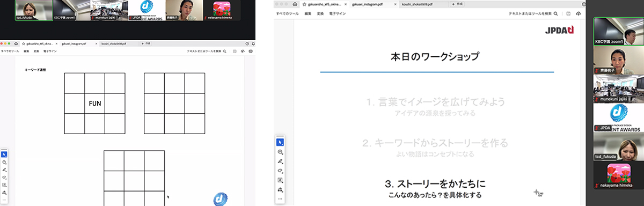Click キーワード連想 heading in left document
Viewport: 644px width, 206px height.
[x=35, y=70]
